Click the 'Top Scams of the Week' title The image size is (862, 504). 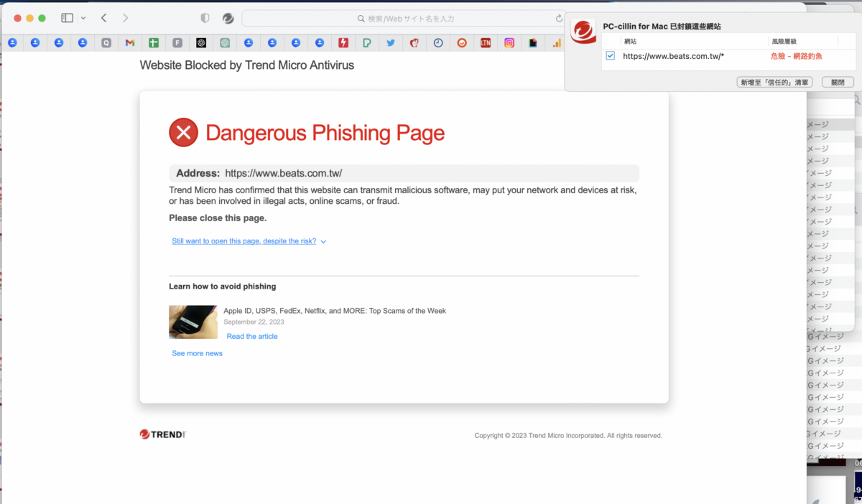tap(335, 311)
